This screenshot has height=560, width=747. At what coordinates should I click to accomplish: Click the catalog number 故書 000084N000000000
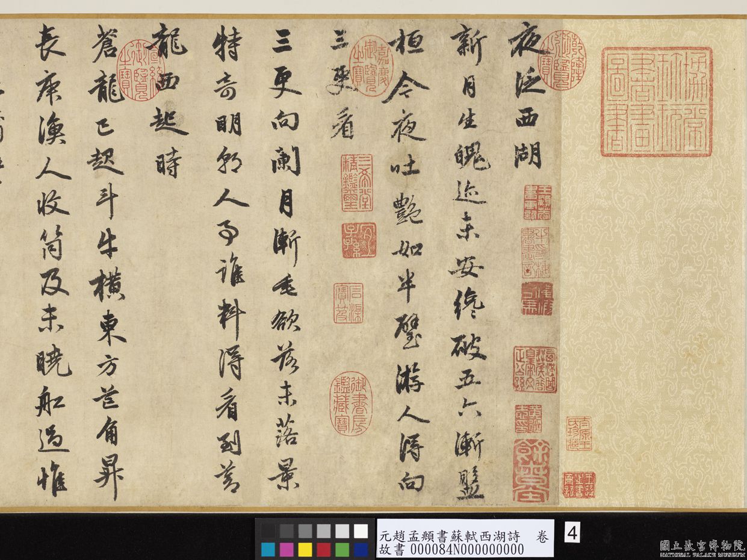point(451,549)
